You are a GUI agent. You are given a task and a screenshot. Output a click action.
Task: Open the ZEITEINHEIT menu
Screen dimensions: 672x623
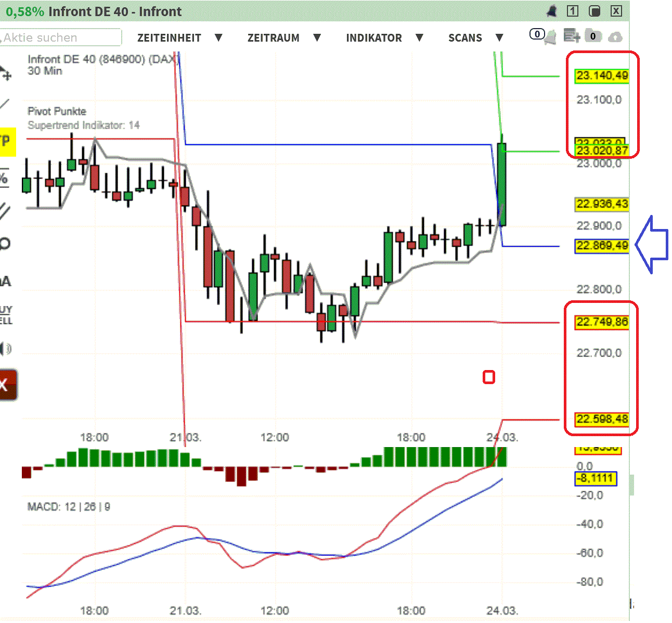coord(169,37)
